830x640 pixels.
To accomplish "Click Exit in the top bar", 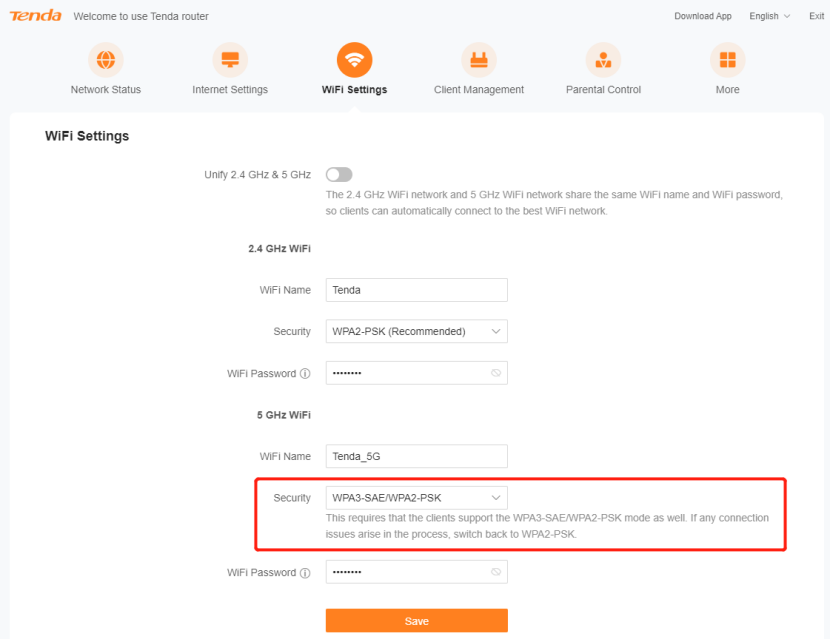I will pyautogui.click(x=817, y=16).
